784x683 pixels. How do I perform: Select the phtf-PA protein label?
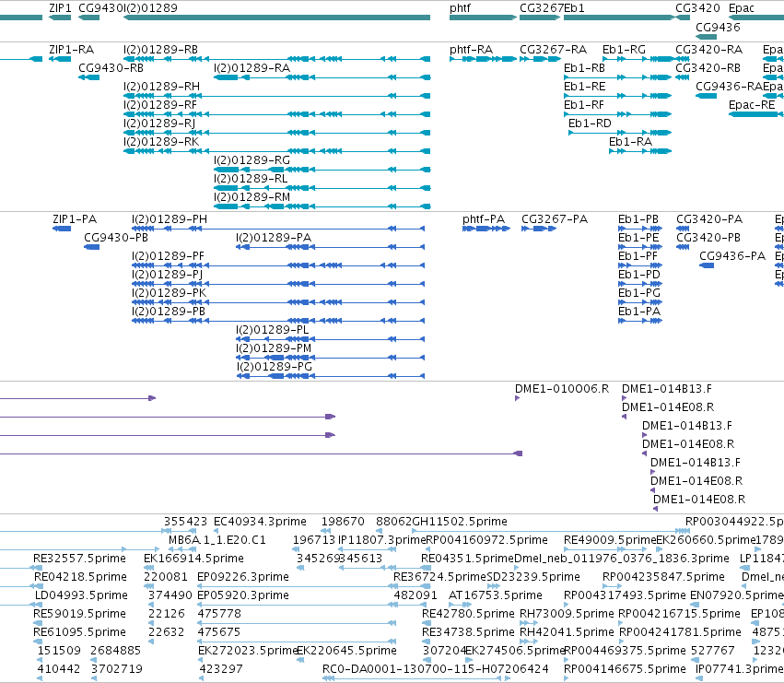coord(484,219)
